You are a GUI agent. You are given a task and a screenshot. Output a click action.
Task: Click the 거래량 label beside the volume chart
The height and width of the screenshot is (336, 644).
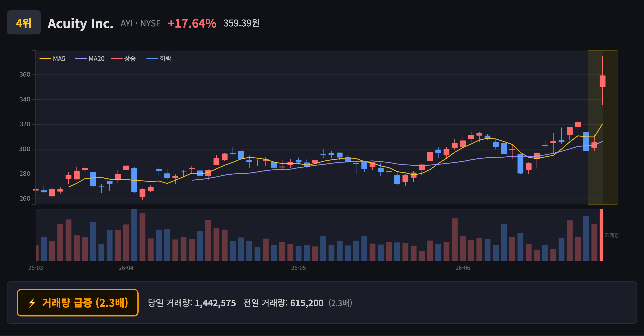click(x=612, y=235)
